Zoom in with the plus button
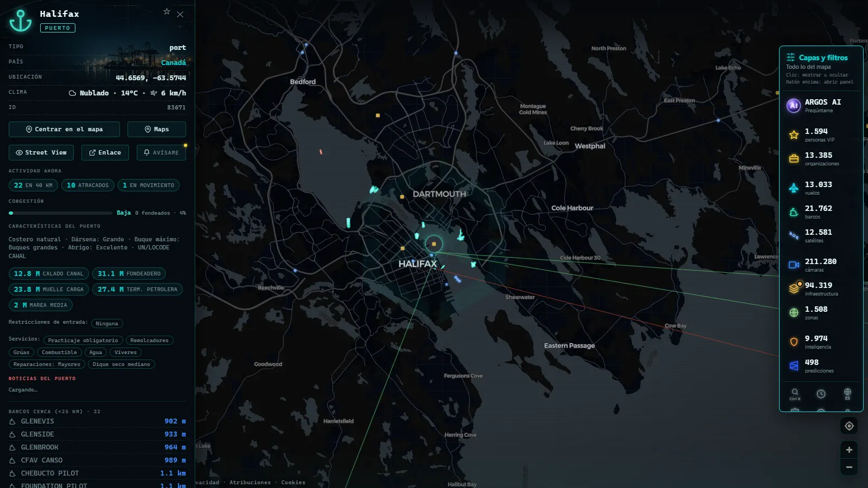The image size is (868, 488). pyautogui.click(x=849, y=450)
